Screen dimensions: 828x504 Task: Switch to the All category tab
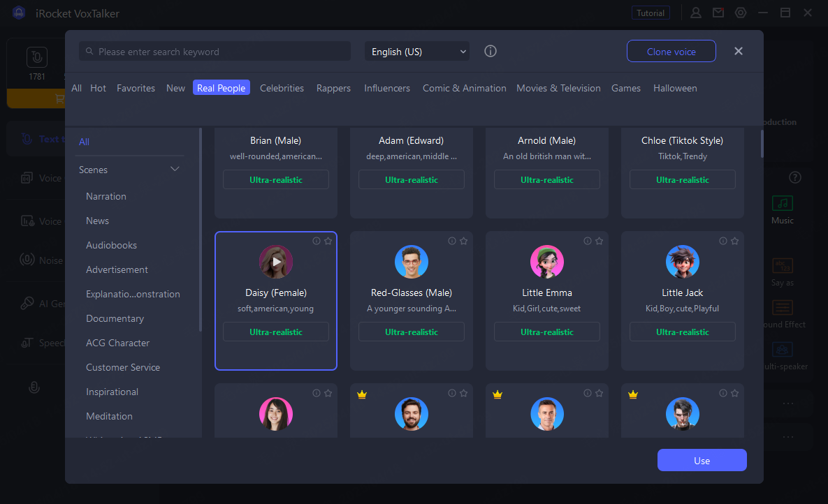(x=77, y=88)
